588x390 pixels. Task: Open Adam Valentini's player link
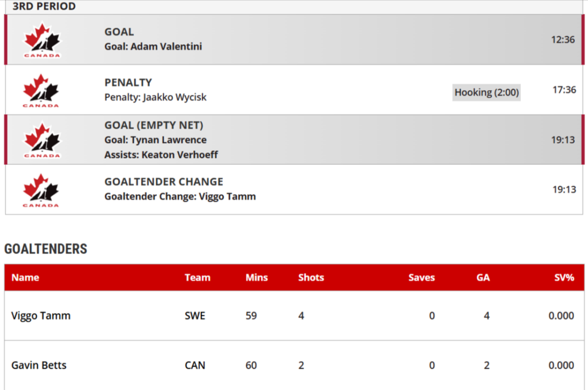166,47
